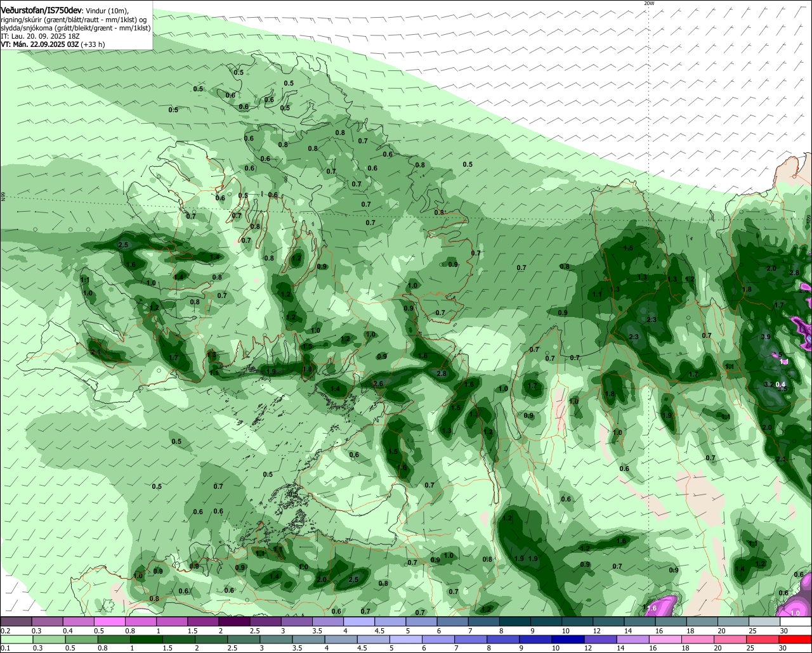The width and height of the screenshot is (812, 653).
Task: Click lower legend swatch between 20 and 25
Action: 731,639
